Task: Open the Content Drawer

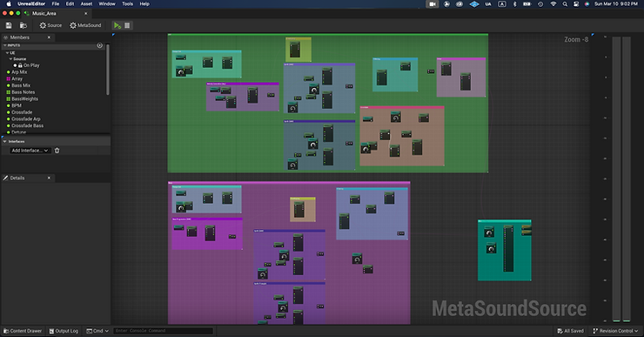Action: (23, 331)
